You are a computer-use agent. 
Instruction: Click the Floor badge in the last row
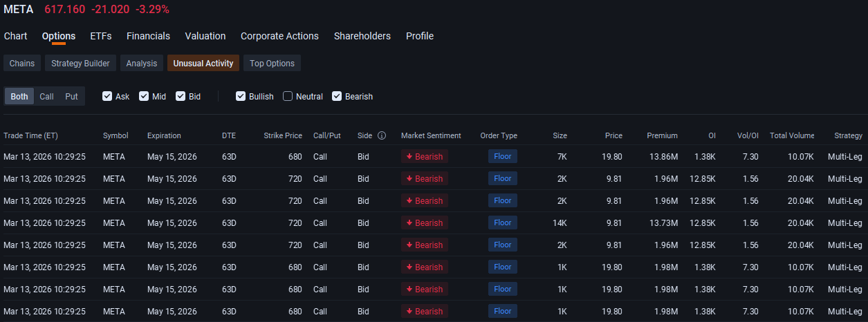click(503, 311)
